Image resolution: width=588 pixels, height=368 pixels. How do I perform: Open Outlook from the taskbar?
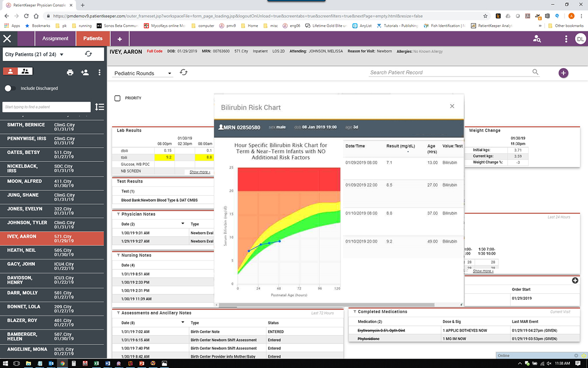(51, 363)
